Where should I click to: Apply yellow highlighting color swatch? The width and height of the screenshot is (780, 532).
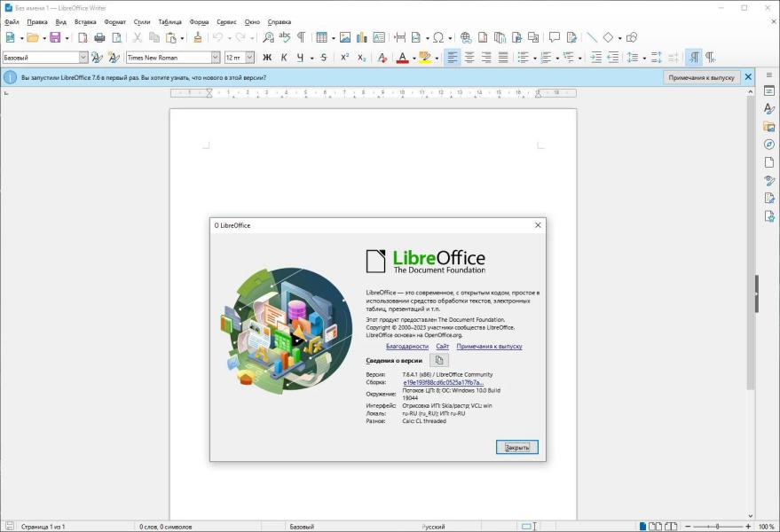[x=425, y=58]
